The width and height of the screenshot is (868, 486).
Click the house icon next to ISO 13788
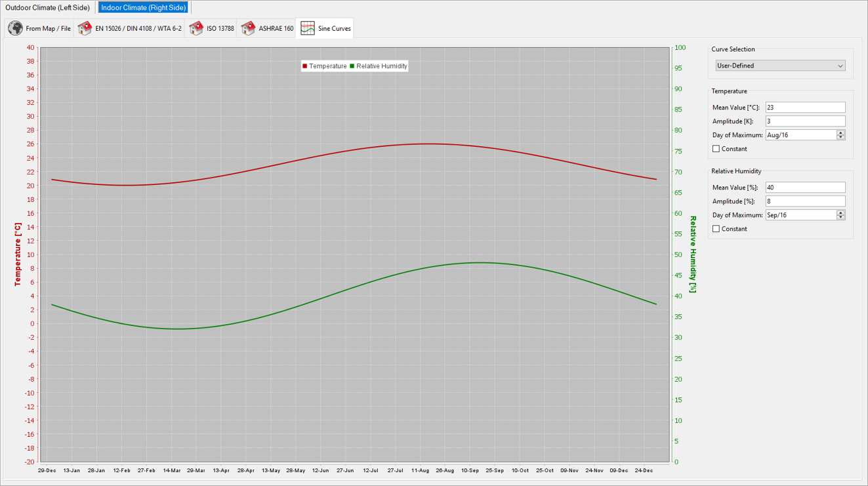coord(196,28)
